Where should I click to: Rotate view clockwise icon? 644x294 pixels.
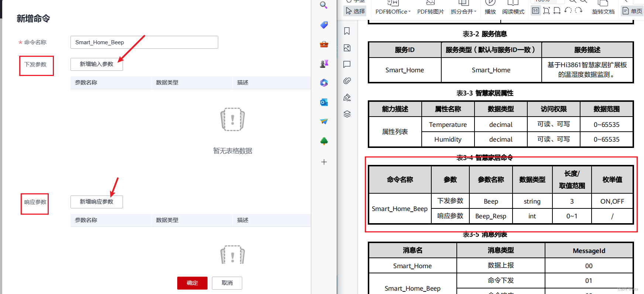coord(579,10)
